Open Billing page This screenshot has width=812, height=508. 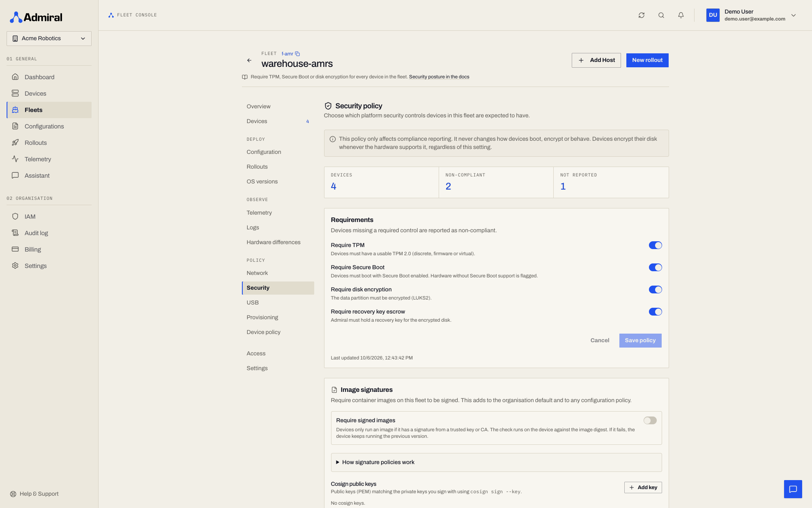click(x=49, y=249)
